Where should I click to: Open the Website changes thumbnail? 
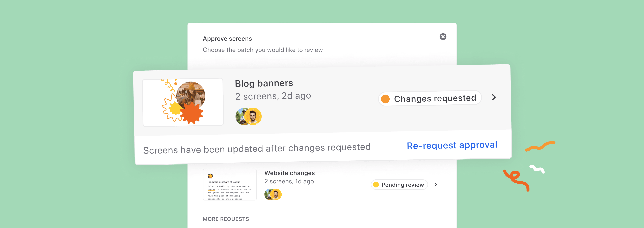[x=229, y=185]
